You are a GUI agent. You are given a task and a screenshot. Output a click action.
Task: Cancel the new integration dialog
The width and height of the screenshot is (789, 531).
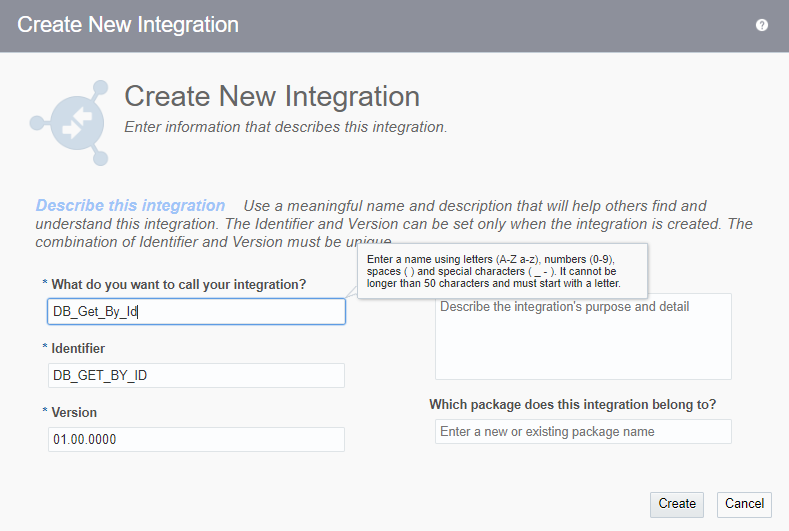point(744,504)
